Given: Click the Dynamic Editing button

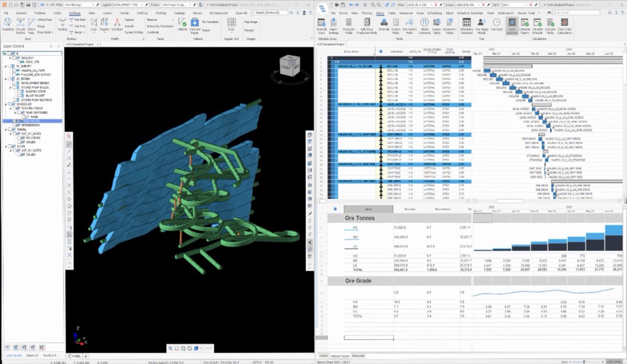Looking at the screenshot, I should (x=133, y=32).
